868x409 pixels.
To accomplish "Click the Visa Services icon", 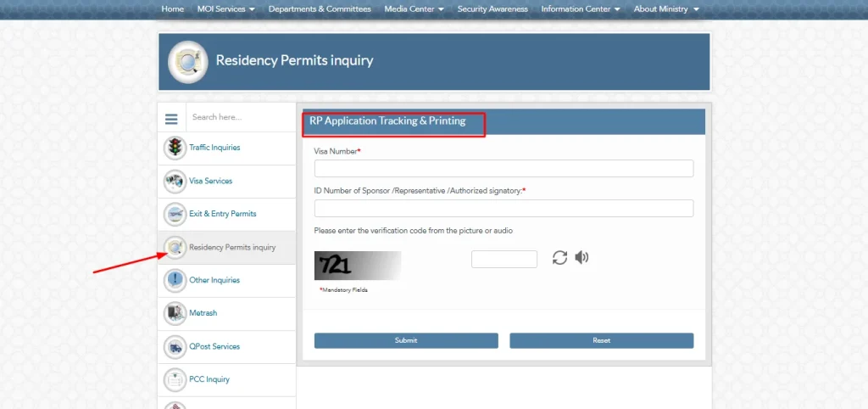I will [x=175, y=181].
